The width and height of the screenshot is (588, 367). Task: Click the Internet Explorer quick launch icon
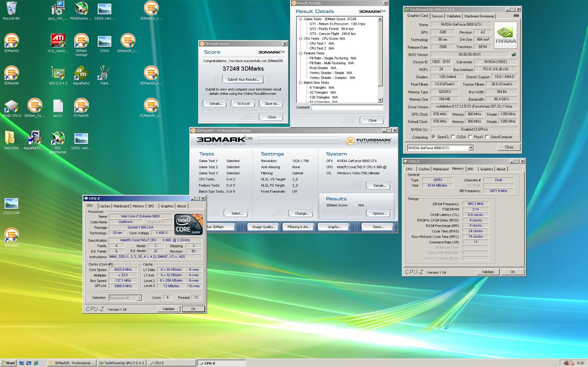[x=36, y=363]
